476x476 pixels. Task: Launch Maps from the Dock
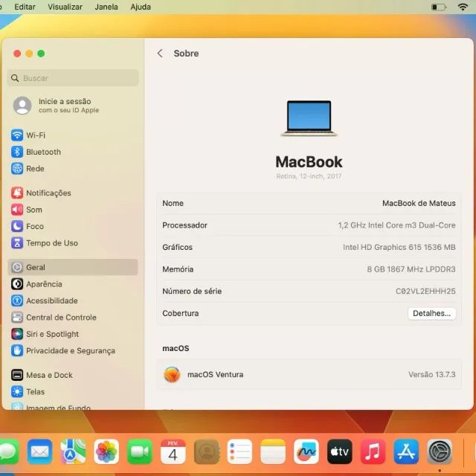coord(73,451)
